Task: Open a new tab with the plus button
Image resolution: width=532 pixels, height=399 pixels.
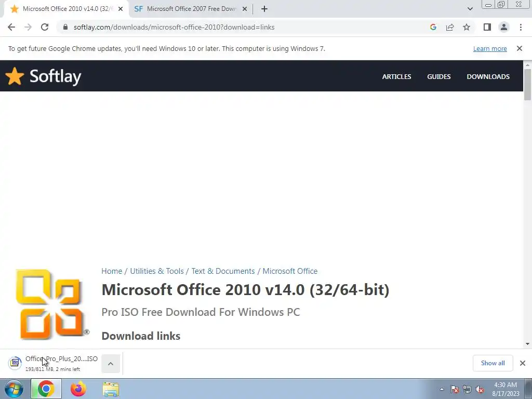Action: 264,9
